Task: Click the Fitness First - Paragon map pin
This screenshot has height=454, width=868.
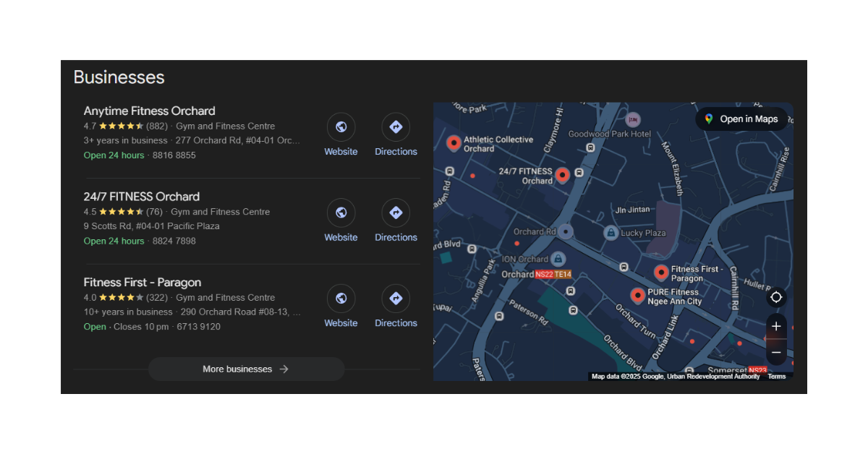Action: coord(661,273)
